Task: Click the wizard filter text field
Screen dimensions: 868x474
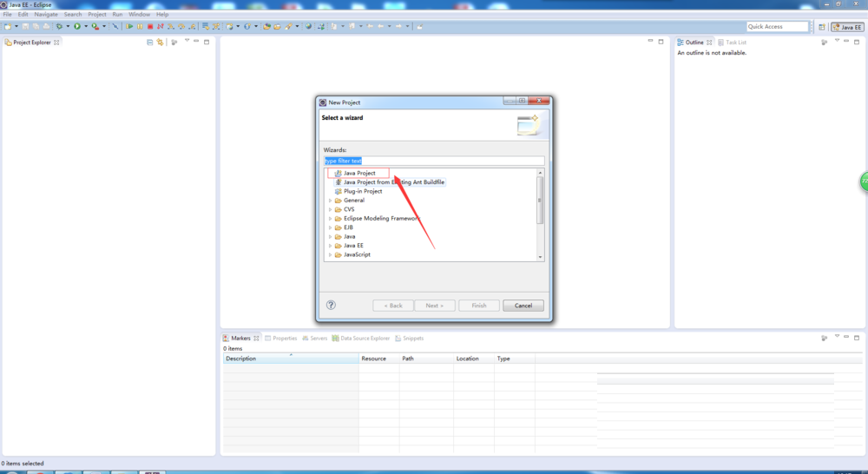Action: (x=434, y=161)
